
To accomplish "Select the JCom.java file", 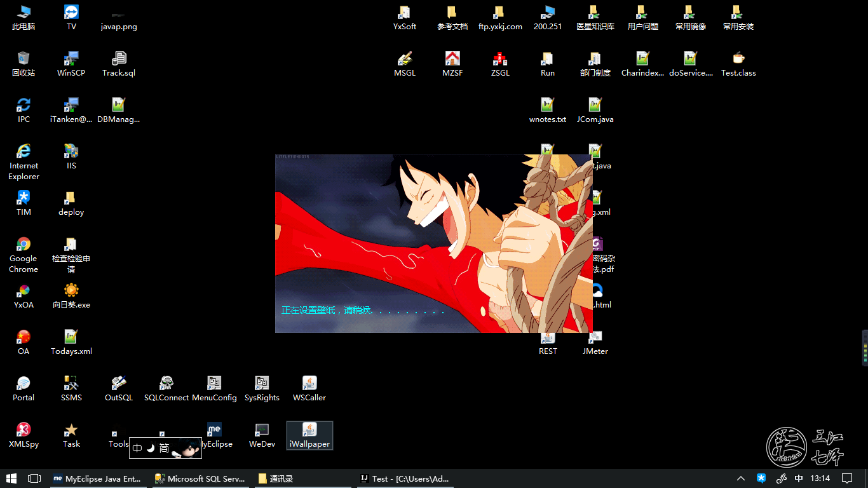I will pyautogui.click(x=595, y=111).
